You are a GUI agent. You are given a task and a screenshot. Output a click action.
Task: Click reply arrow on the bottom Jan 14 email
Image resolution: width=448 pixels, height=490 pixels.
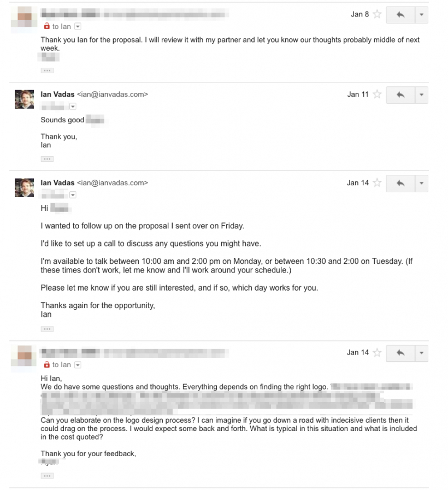pos(399,352)
